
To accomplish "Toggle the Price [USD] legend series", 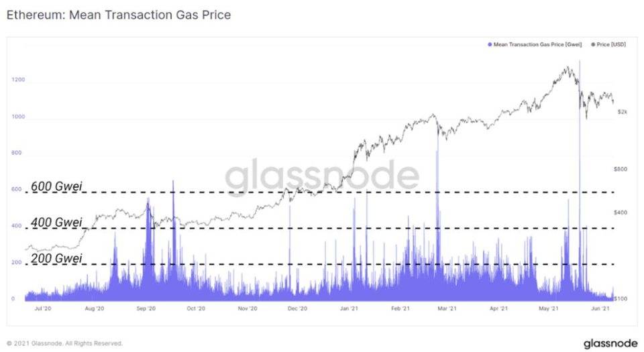I will tap(612, 44).
